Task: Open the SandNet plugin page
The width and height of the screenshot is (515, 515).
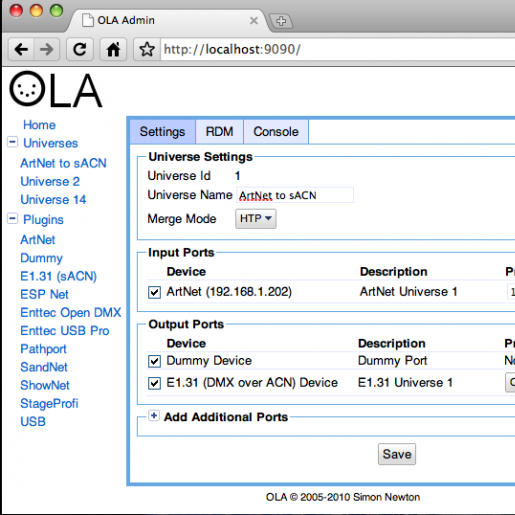Action: point(44,367)
